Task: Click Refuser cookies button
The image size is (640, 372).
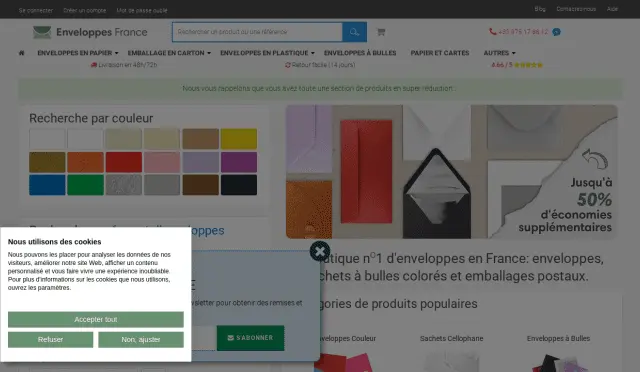Action: (51, 339)
